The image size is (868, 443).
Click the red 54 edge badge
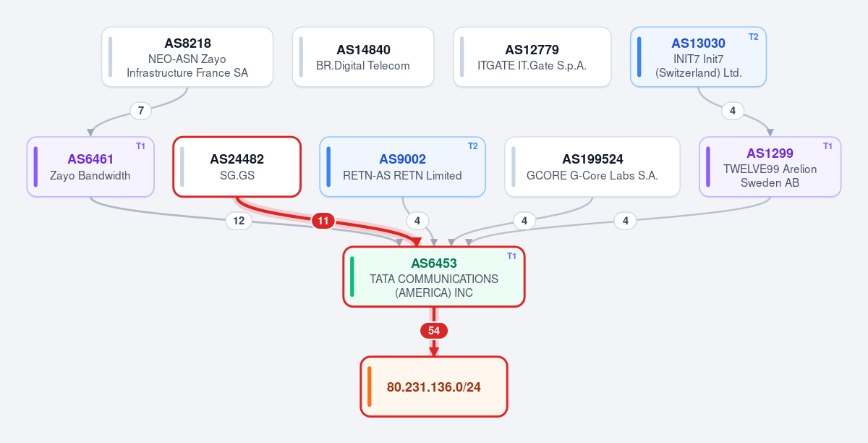pos(434,331)
